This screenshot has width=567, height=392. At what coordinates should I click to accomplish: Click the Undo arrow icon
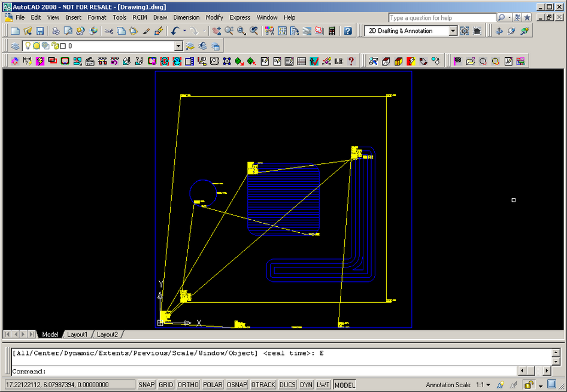point(175,31)
